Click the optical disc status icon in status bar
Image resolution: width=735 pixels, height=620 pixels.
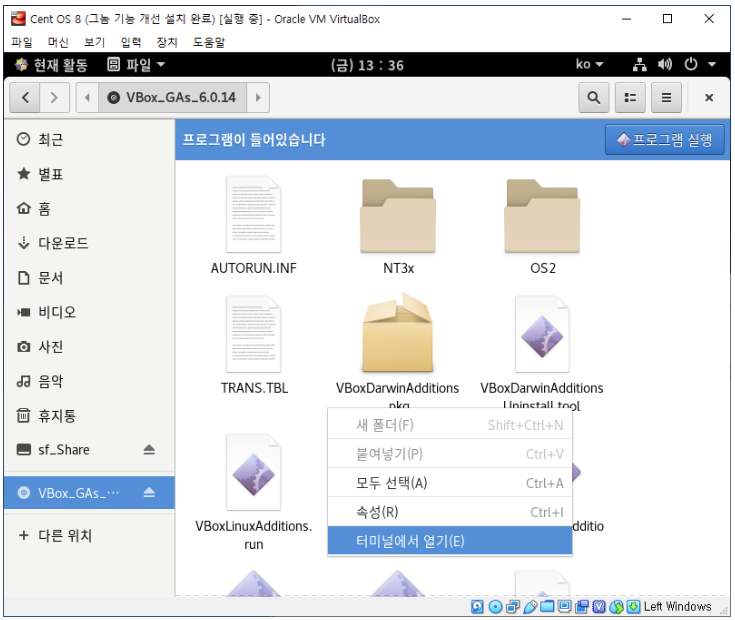pyautogui.click(x=495, y=607)
